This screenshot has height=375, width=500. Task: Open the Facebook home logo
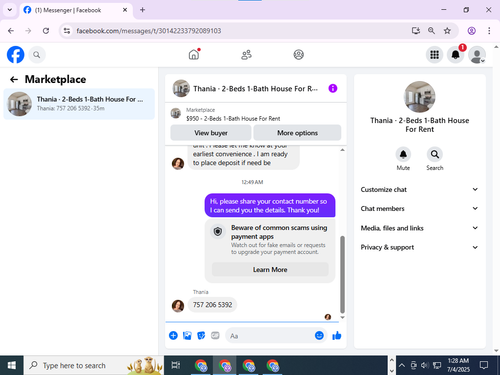click(16, 55)
